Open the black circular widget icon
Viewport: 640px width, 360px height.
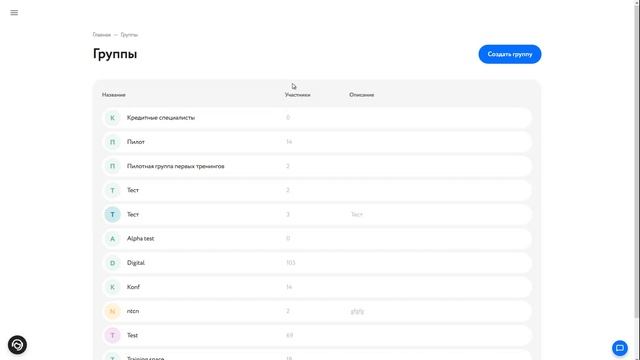point(17,345)
